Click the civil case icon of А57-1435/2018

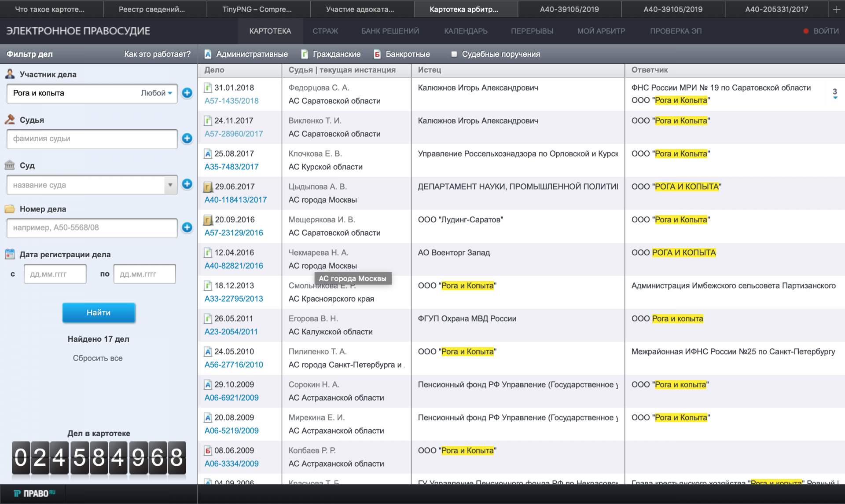(208, 88)
